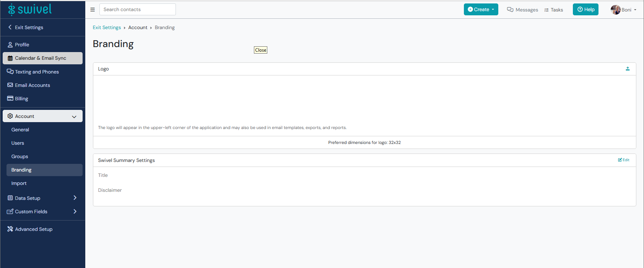This screenshot has width=644, height=268.
Task: Click the Help button
Action: 585,10
